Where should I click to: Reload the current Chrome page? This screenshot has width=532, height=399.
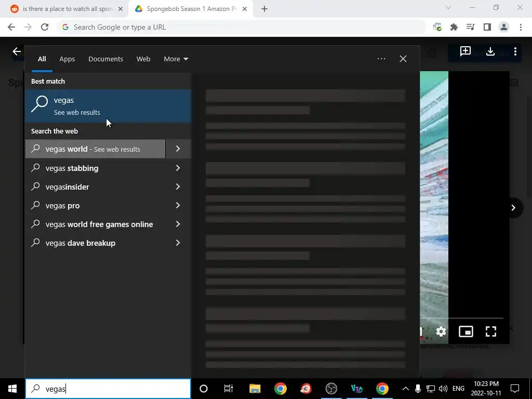(x=45, y=27)
